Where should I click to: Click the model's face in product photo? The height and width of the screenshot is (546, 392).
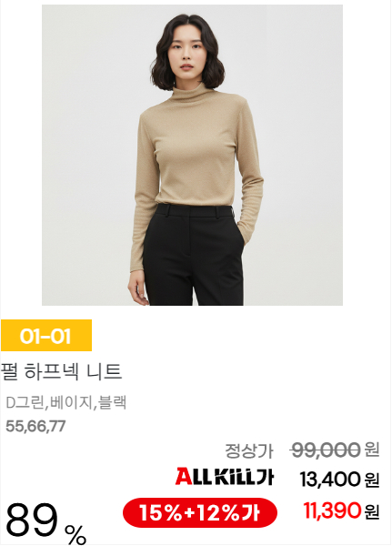pyautogui.click(x=186, y=55)
